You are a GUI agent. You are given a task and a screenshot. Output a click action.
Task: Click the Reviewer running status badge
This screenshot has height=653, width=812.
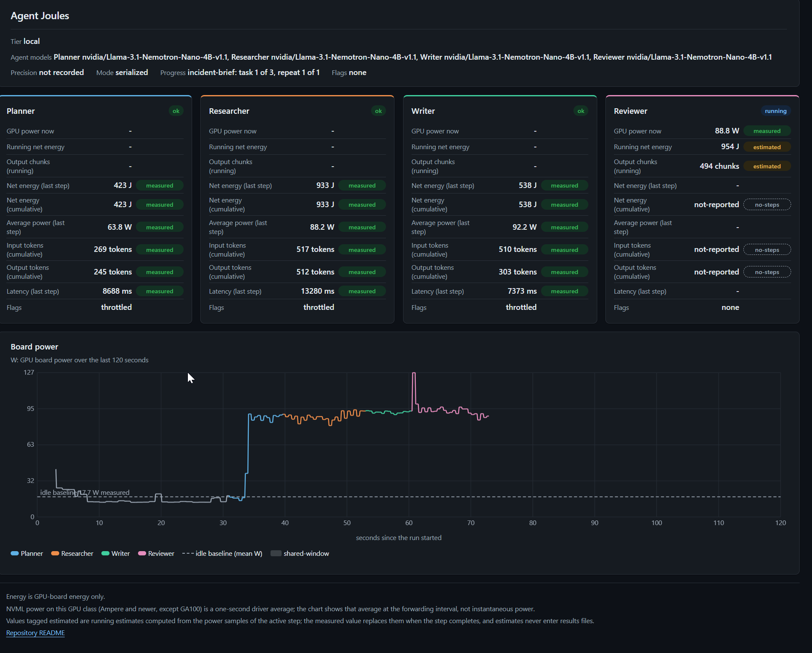pos(775,111)
